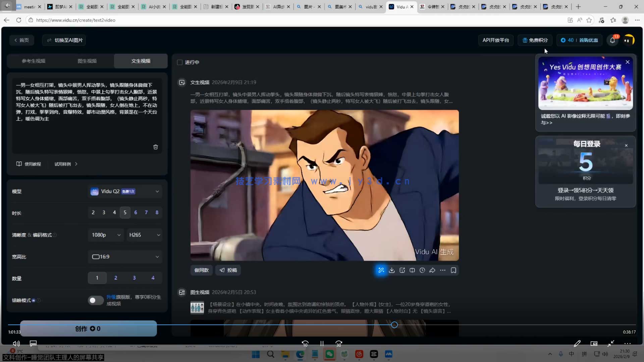
Task: Click the 做同款 button
Action: click(202, 270)
